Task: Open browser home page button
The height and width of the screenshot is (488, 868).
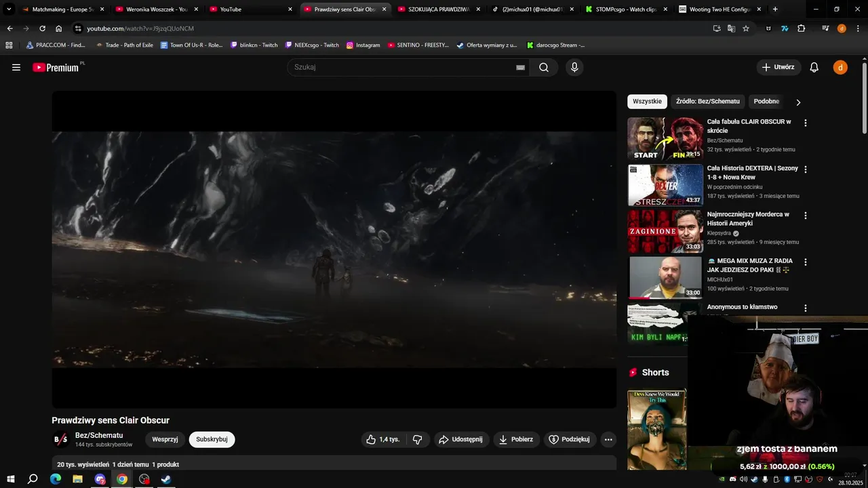Action: tap(58, 28)
